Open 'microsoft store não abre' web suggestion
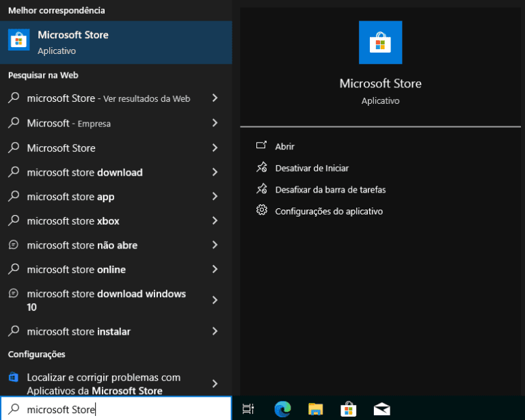Screen dimensions: 525x420 tap(82, 245)
